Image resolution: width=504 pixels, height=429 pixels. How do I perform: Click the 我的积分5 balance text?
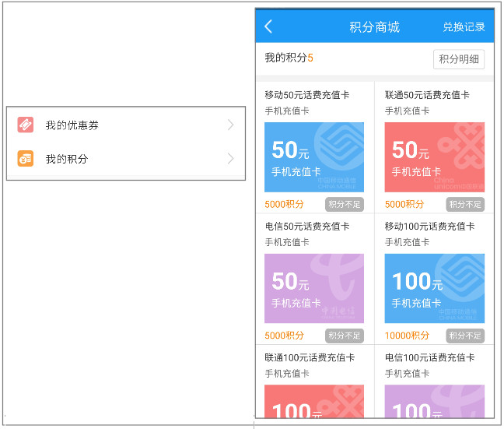click(x=289, y=58)
